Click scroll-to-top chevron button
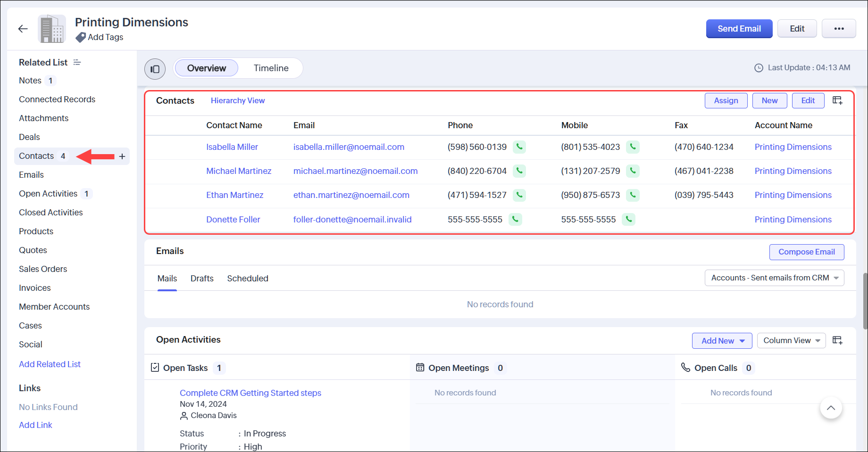868x452 pixels. (x=831, y=408)
